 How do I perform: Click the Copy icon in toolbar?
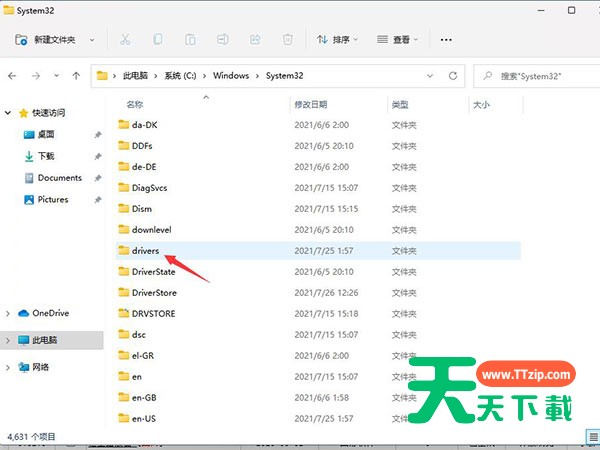[x=158, y=40]
